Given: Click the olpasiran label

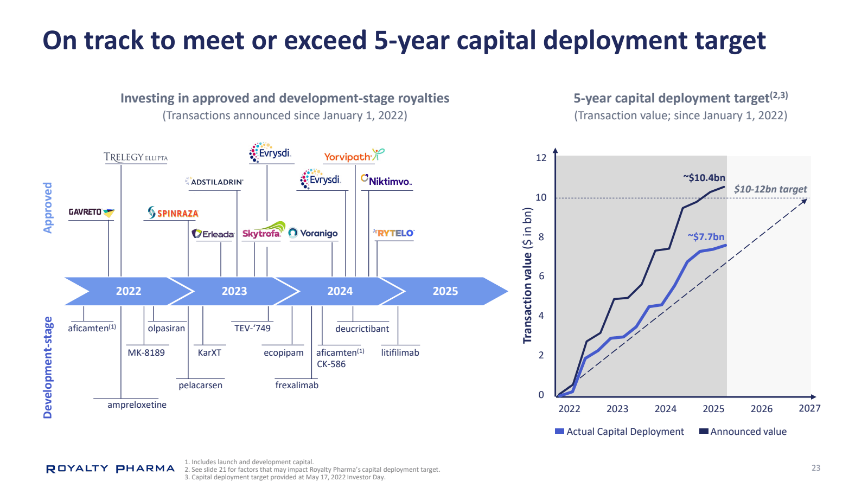Looking at the screenshot, I should point(167,328).
